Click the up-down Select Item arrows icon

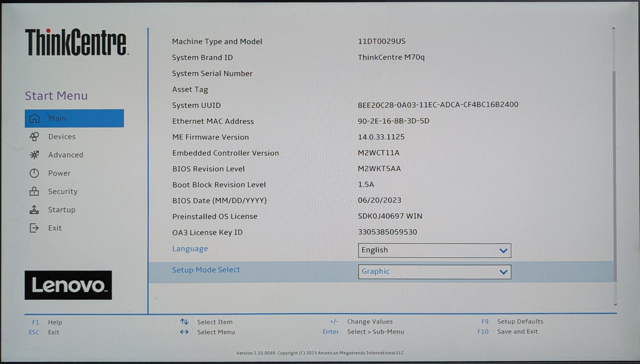tap(184, 322)
